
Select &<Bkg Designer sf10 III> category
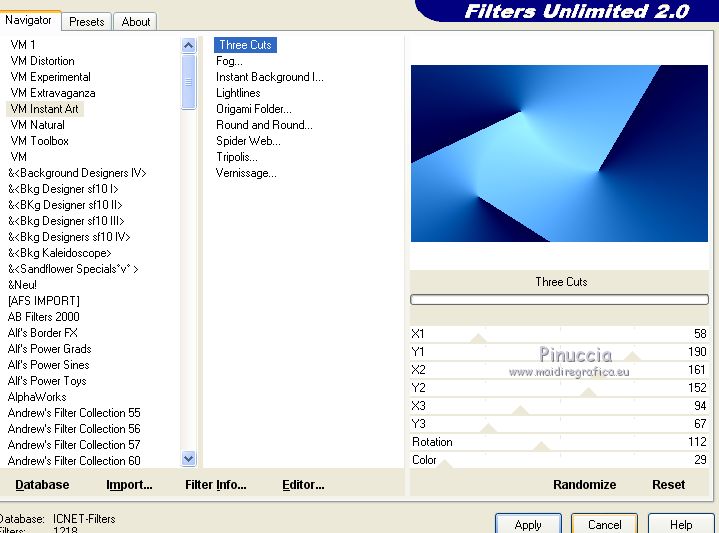click(x=66, y=221)
